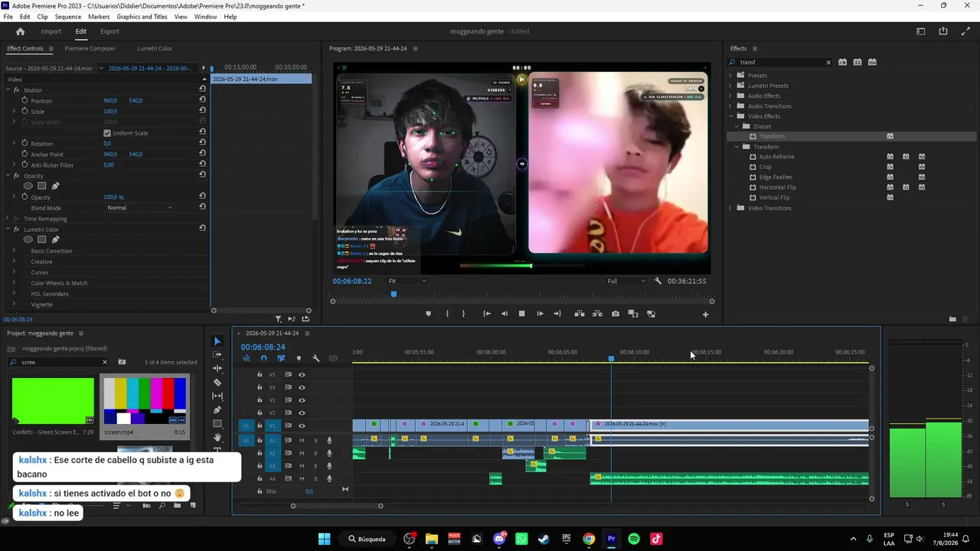The image size is (980, 551).
Task: Mark In point in Program Monitor
Action: (448, 314)
